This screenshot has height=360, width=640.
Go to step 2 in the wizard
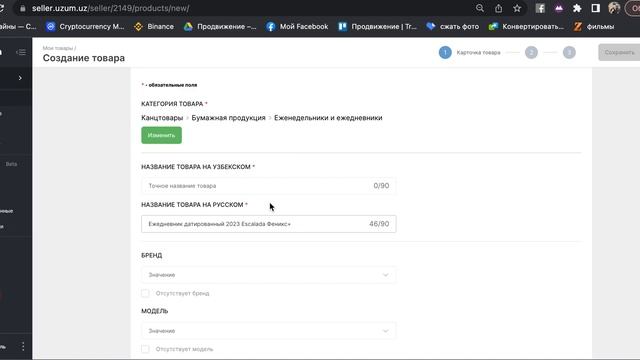coord(531,52)
